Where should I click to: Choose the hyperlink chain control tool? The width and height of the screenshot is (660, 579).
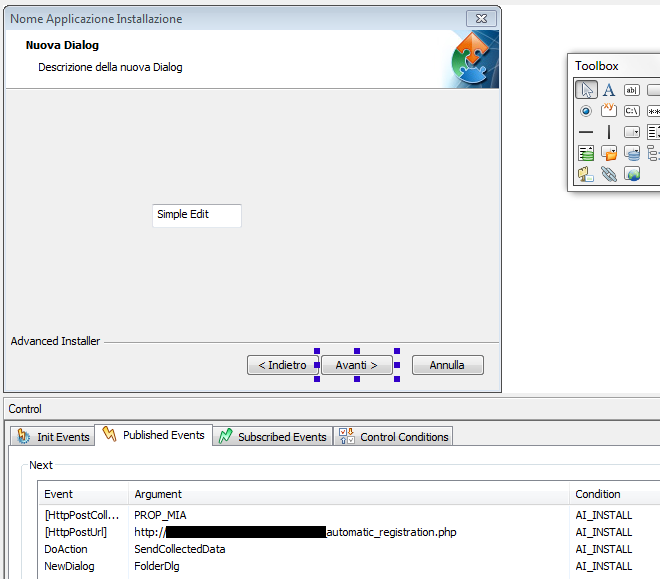click(609, 174)
